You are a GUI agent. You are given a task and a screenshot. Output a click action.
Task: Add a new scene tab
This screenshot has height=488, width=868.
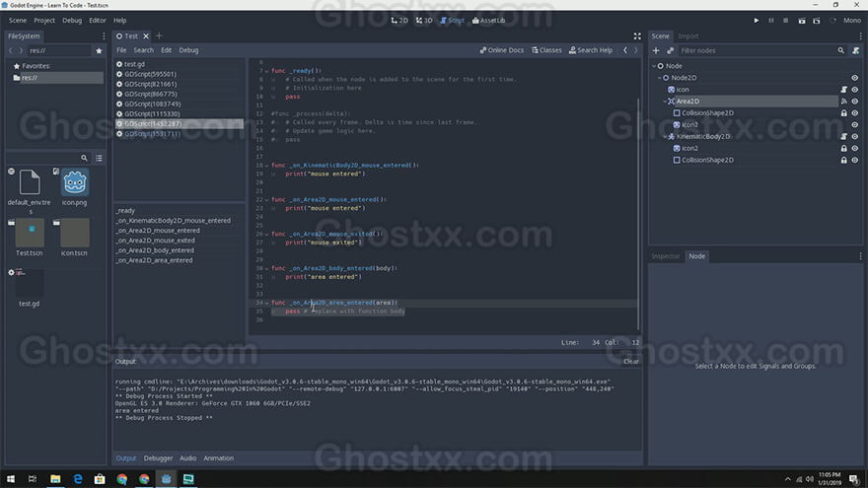159,35
